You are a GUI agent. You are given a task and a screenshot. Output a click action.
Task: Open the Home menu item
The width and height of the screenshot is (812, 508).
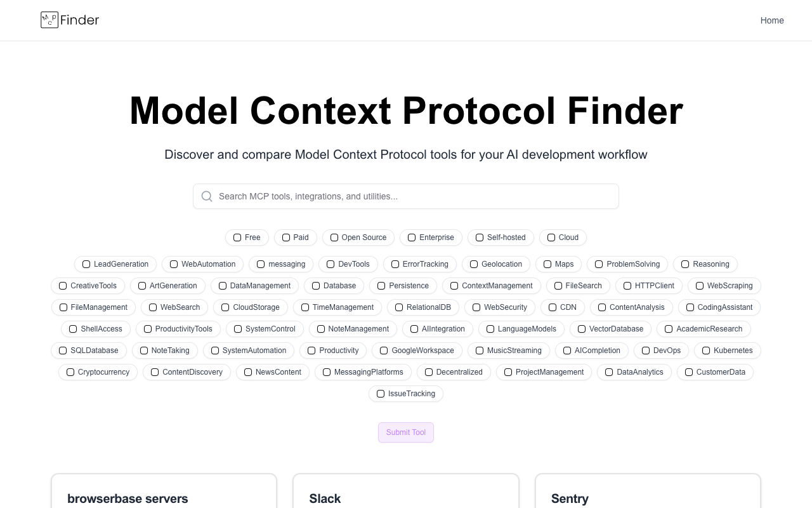772,20
